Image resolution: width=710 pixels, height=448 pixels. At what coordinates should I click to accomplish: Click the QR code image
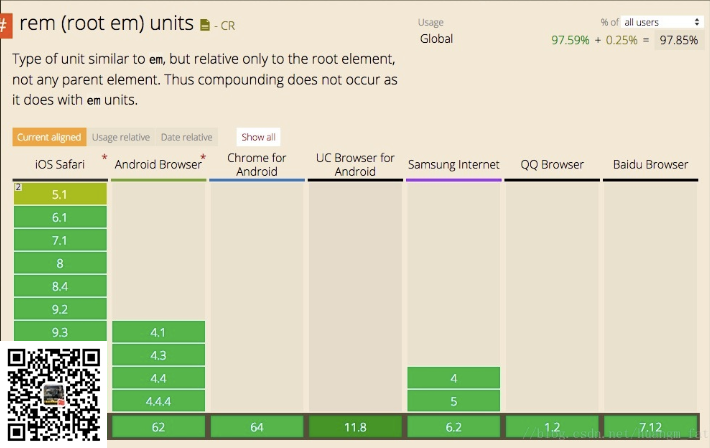tap(55, 393)
